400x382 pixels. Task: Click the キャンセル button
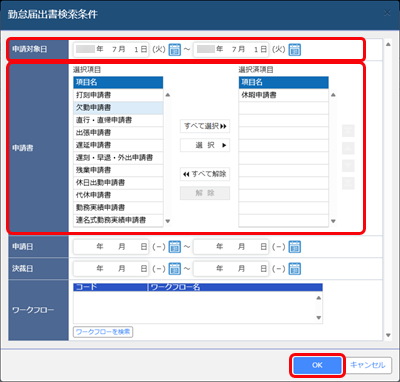point(368,365)
